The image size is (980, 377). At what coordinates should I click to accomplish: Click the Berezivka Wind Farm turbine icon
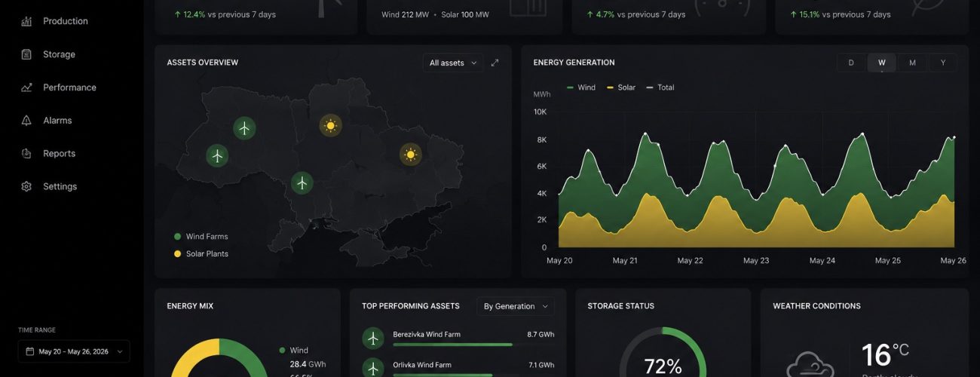pyautogui.click(x=372, y=339)
